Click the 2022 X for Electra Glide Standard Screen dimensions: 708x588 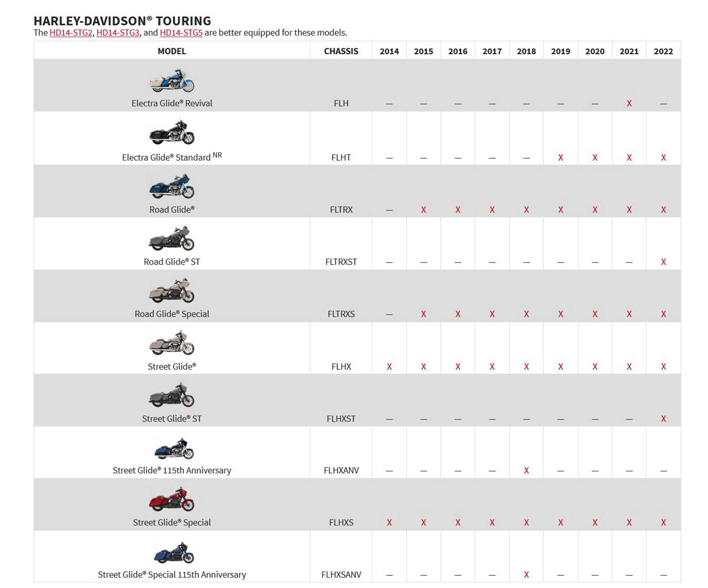pyautogui.click(x=663, y=158)
